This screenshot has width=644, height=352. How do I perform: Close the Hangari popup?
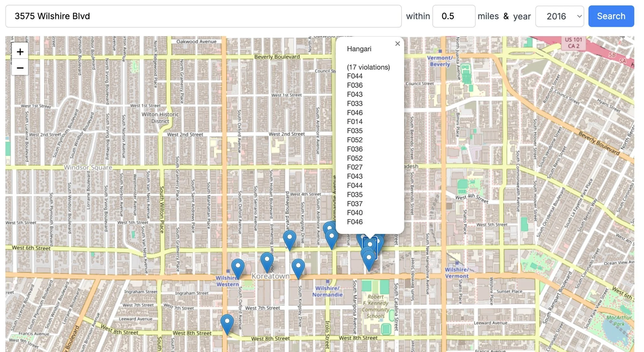click(397, 43)
